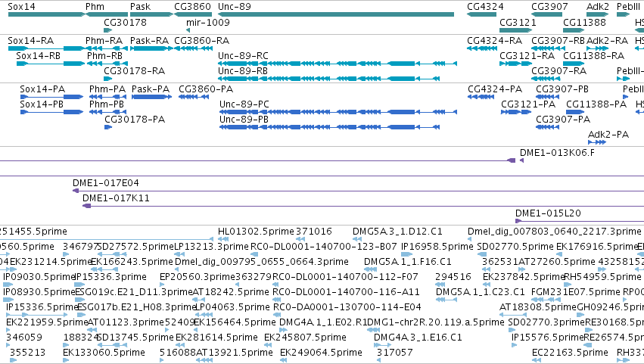Select the IP16958.5prime EST label
Viewport: 644px width, 364px height.
(437, 247)
